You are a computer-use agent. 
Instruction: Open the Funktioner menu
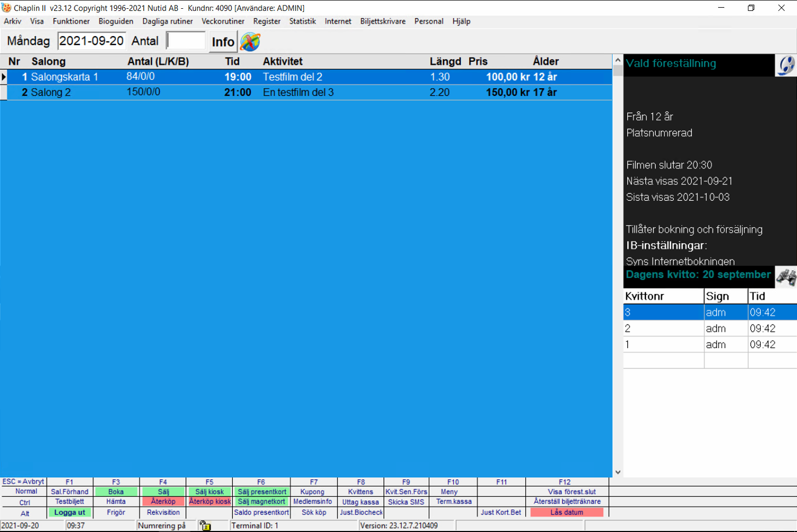(71, 21)
